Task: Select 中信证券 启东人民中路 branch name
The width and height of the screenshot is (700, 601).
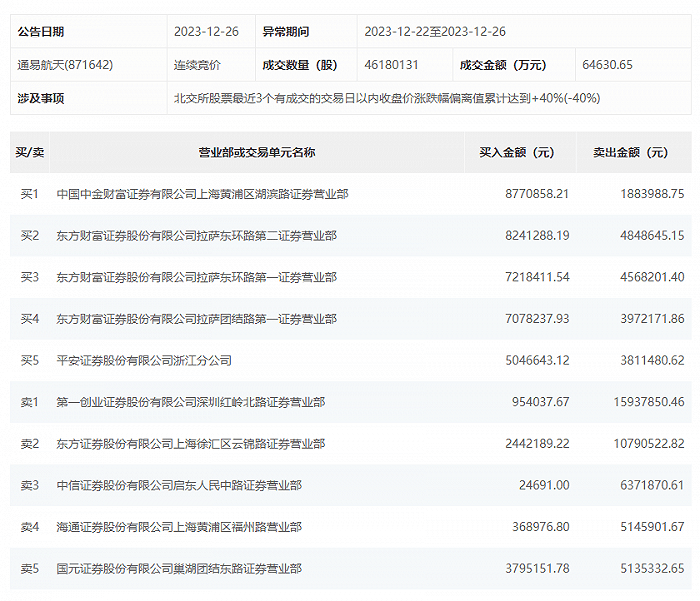Action: click(x=179, y=485)
